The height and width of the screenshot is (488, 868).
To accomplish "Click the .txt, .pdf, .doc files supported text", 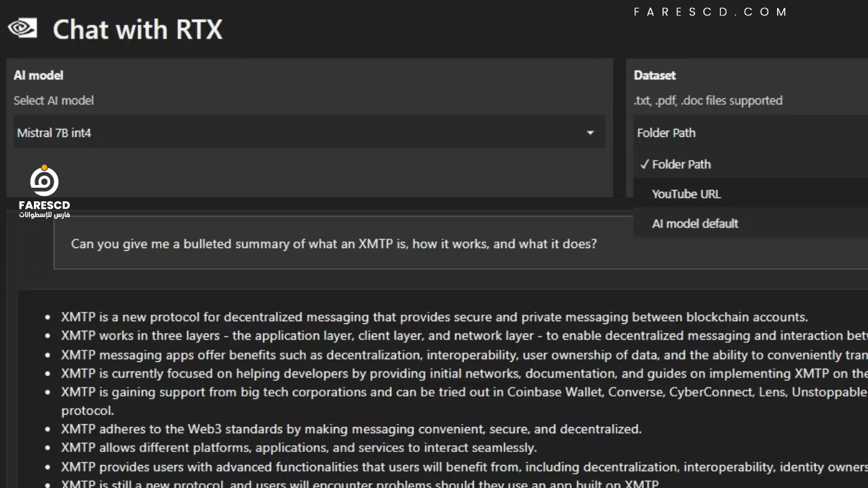I will (708, 100).
